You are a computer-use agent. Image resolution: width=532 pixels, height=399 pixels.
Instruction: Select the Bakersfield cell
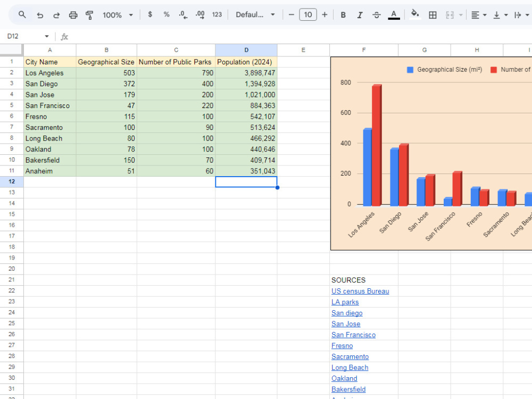(50, 160)
